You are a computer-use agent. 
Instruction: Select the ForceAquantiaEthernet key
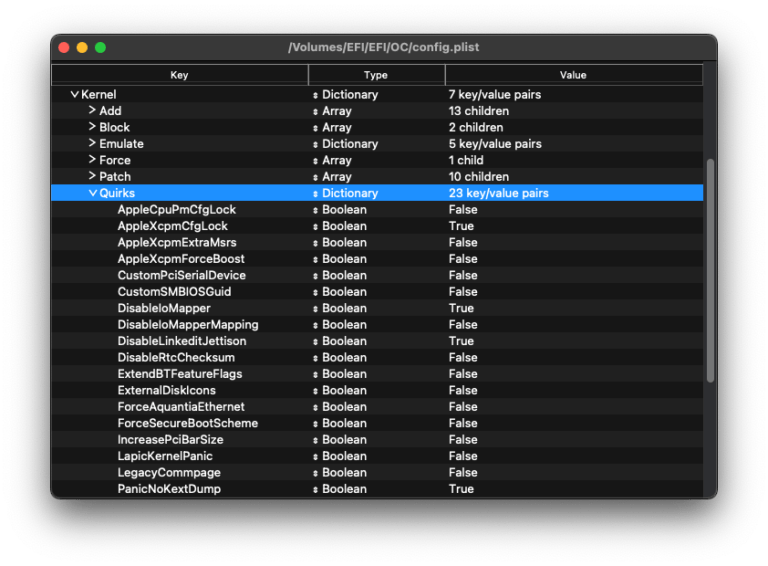tap(181, 407)
